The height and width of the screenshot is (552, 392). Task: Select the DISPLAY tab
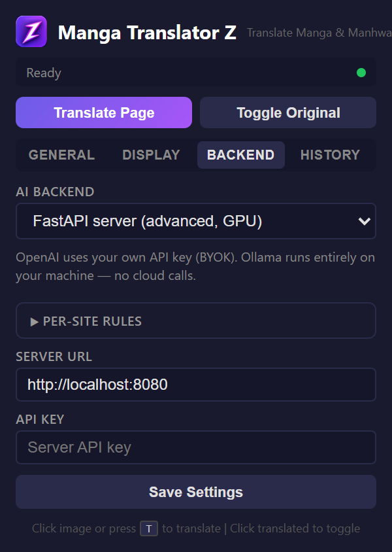coord(151,155)
